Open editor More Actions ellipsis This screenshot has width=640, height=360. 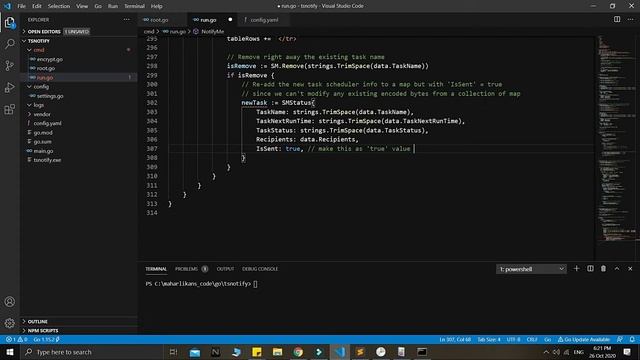(x=630, y=19)
